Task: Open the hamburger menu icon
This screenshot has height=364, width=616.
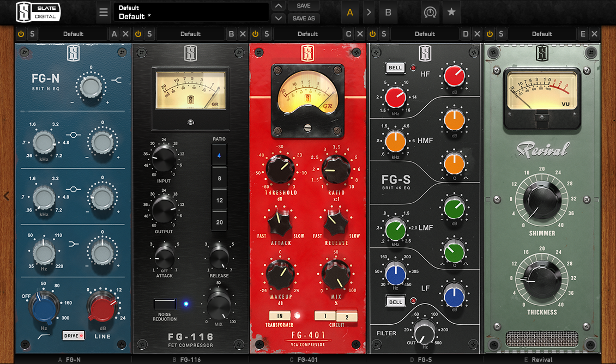Action: pos(104,11)
